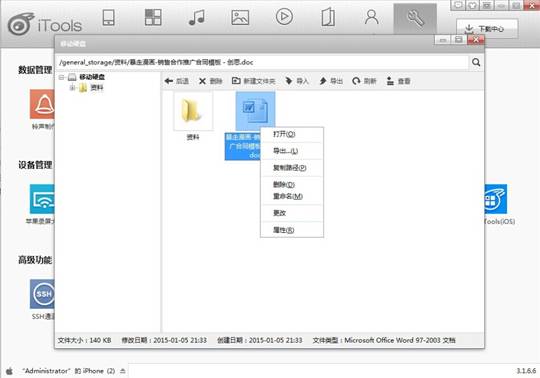Go back with the 后退 toolbar button
Image resolution: width=540 pixels, height=378 pixels.
(x=176, y=81)
